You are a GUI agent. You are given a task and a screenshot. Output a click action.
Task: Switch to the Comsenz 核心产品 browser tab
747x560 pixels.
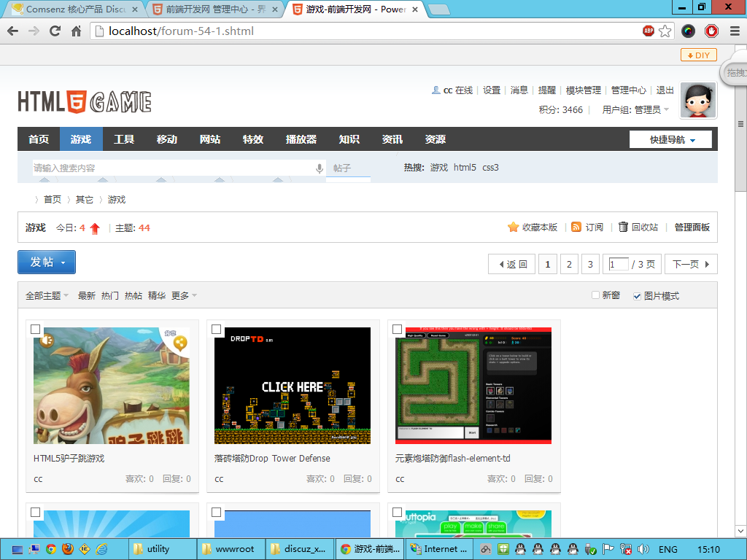tap(75, 9)
